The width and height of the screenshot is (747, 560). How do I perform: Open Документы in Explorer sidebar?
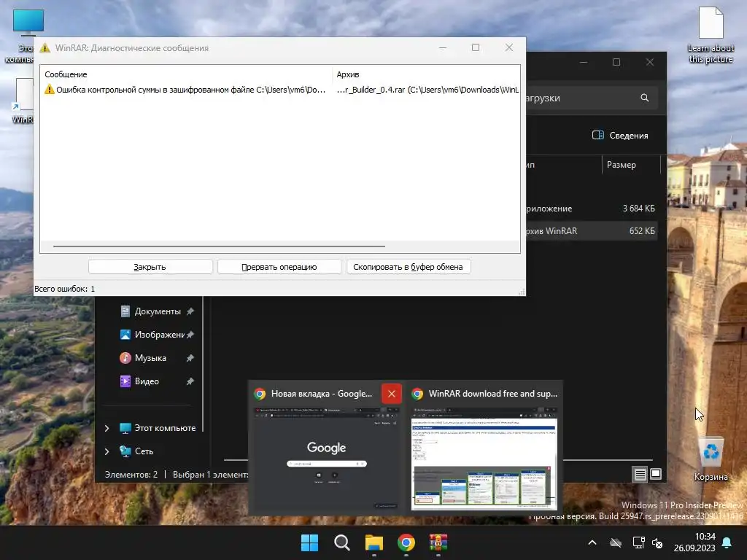(x=158, y=311)
